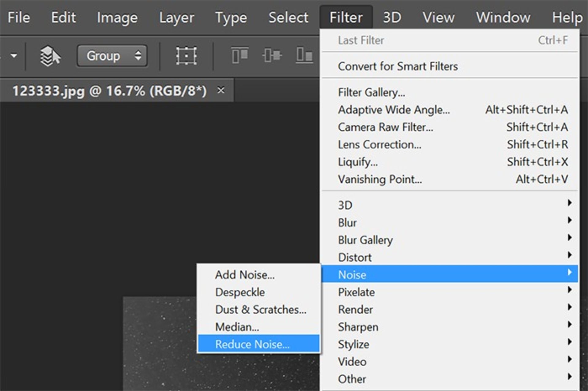Viewport: 588px width, 391px height.
Task: Open the Group auto-select dropdown
Action: pyautogui.click(x=112, y=56)
